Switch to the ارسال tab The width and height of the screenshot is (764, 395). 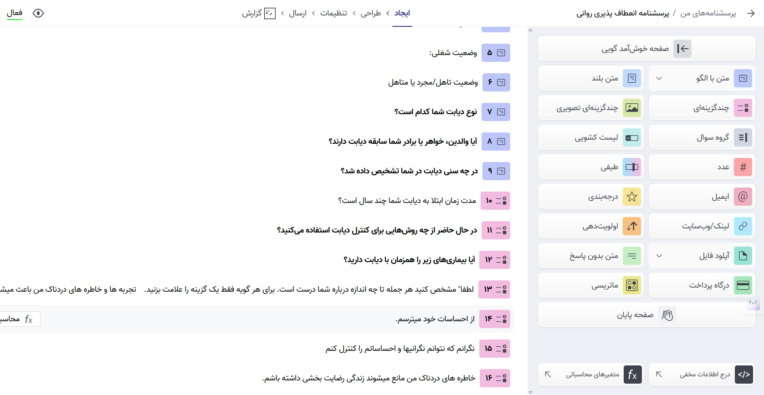297,14
